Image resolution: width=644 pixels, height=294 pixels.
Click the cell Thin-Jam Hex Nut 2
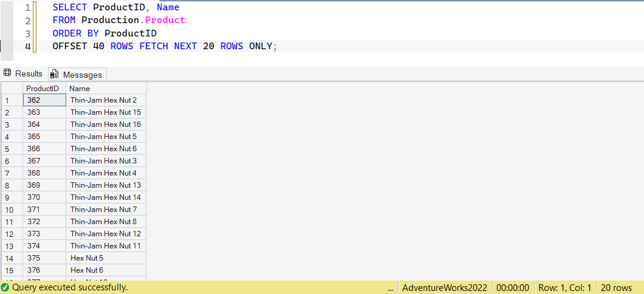click(x=106, y=100)
